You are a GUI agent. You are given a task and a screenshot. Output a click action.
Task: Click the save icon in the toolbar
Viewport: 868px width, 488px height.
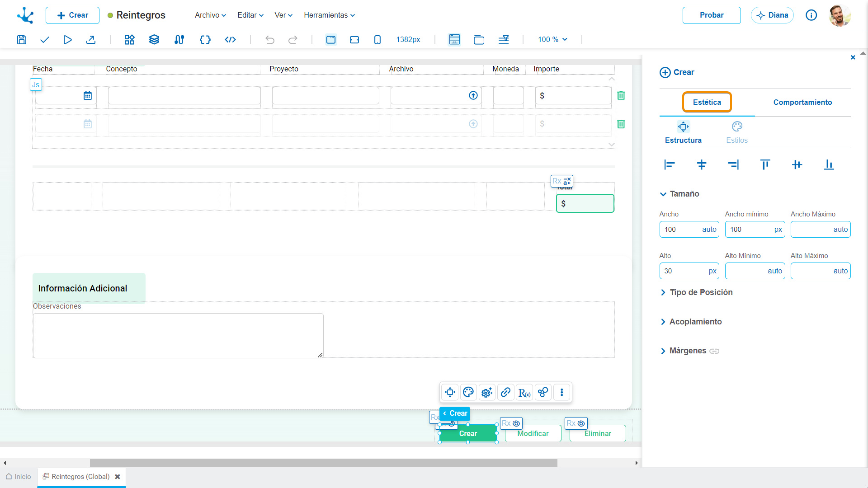(x=21, y=40)
